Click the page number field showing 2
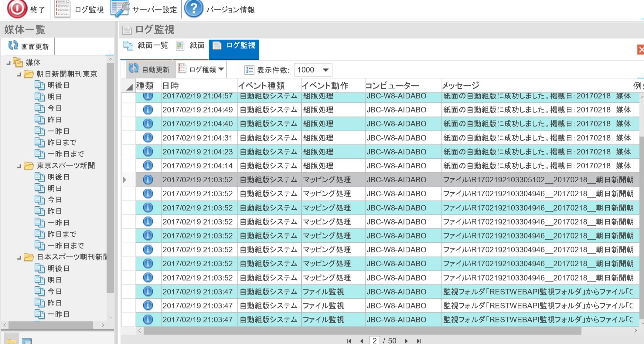Viewport: 644px width, 344px height. (375, 340)
